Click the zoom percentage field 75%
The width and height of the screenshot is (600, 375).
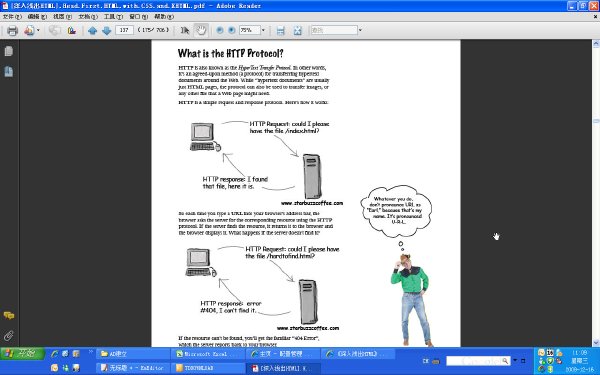[249, 30]
